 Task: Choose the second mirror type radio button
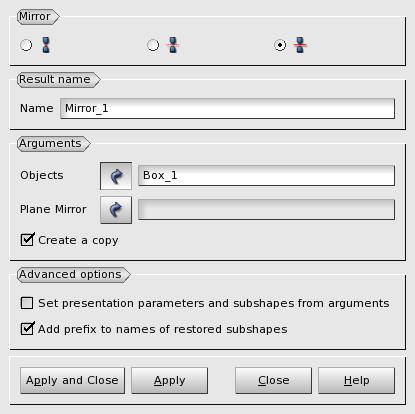click(x=153, y=45)
